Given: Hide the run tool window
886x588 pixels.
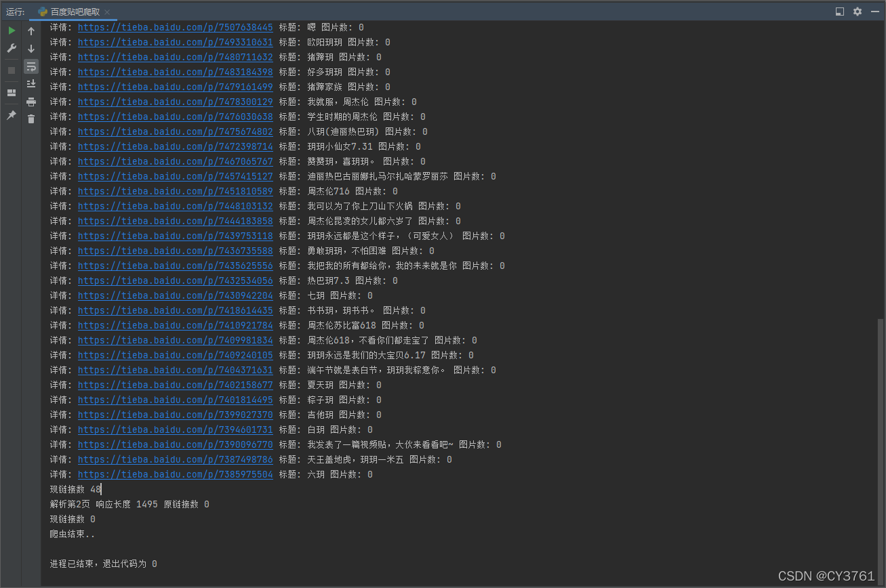Looking at the screenshot, I should tap(874, 12).
